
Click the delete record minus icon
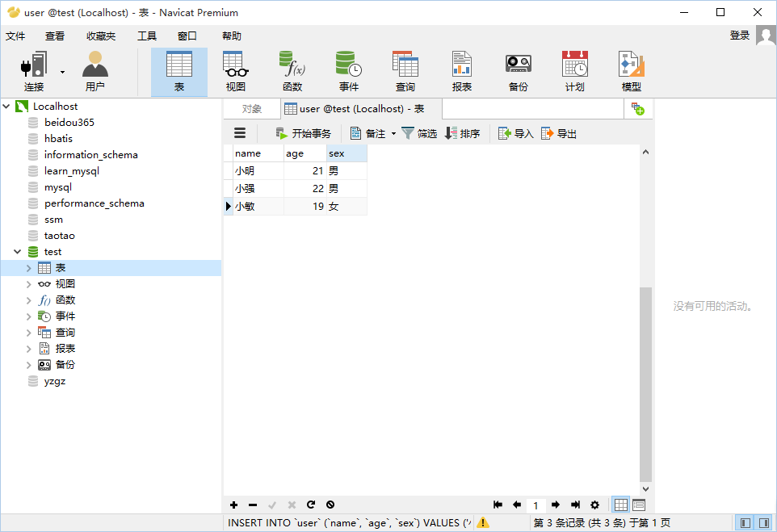[x=253, y=505]
